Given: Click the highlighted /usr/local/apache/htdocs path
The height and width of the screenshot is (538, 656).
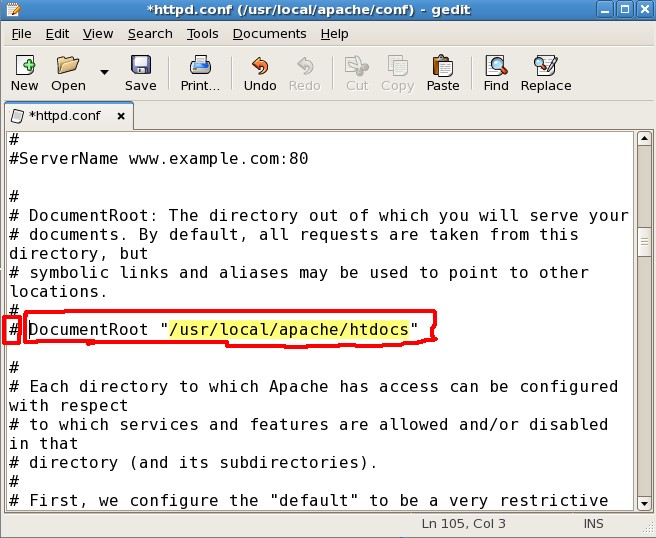Looking at the screenshot, I should click(289, 330).
